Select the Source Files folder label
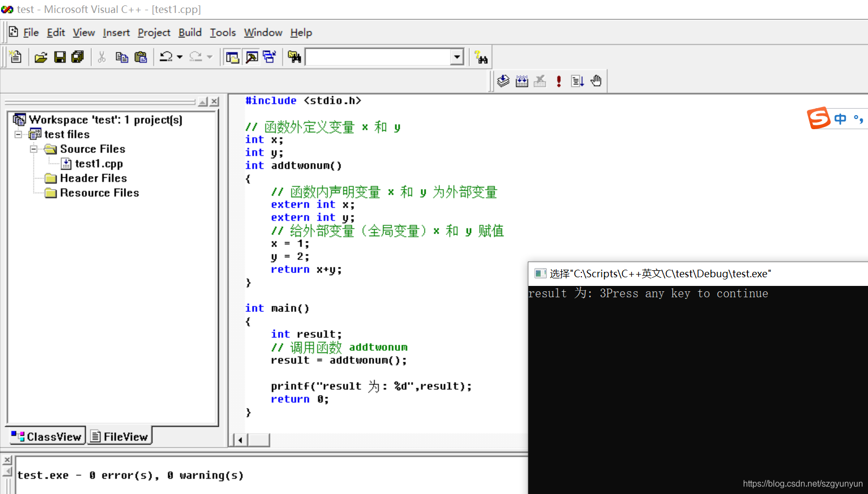Viewport: 868px width, 494px height. (x=92, y=149)
